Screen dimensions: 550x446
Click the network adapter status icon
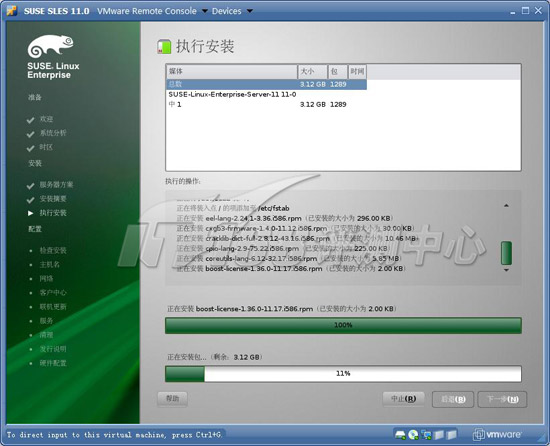(427, 435)
